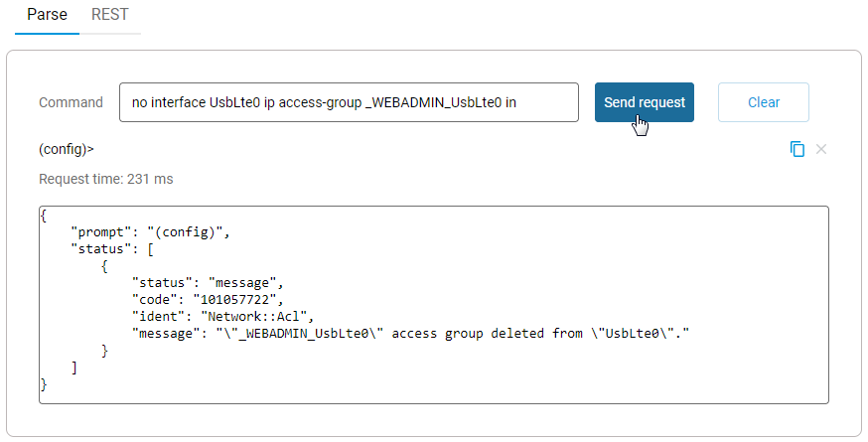Click the "message" access group deleted line
Image resolution: width=868 pixels, height=442 pixels.
coord(410,333)
